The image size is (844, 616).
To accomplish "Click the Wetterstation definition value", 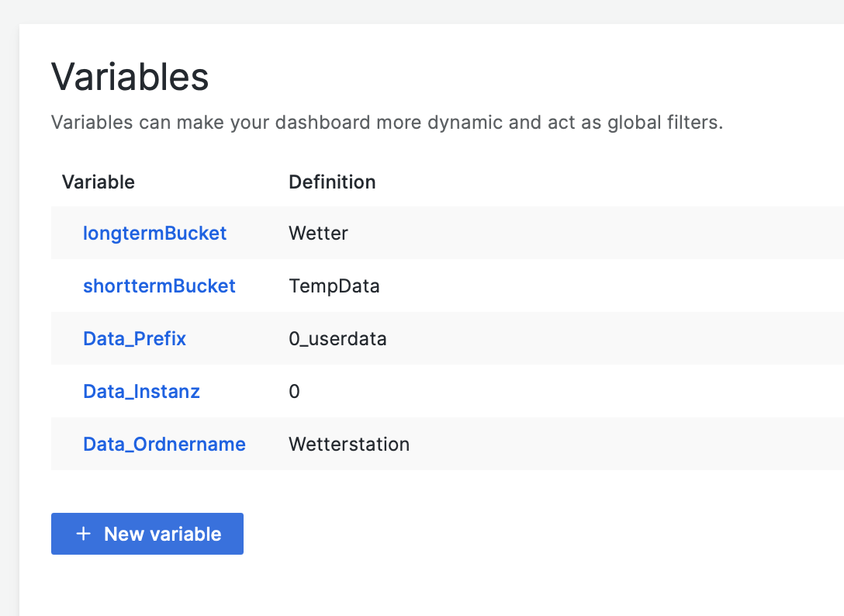I will pos(349,444).
